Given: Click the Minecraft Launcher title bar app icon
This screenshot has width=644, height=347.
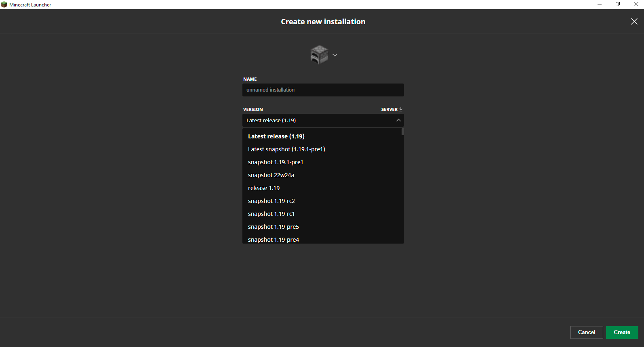Looking at the screenshot, I should tap(4, 4).
